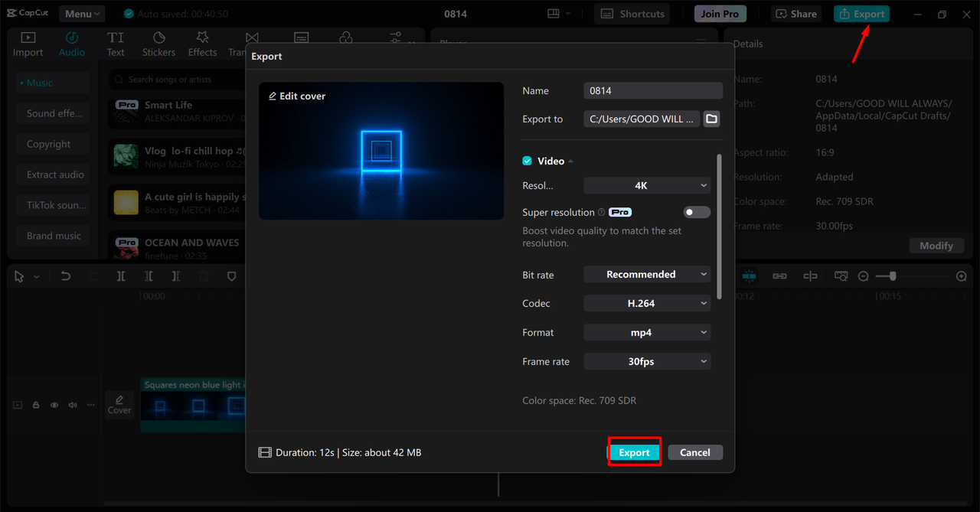
Task: Open the Text tab
Action: 116,44
